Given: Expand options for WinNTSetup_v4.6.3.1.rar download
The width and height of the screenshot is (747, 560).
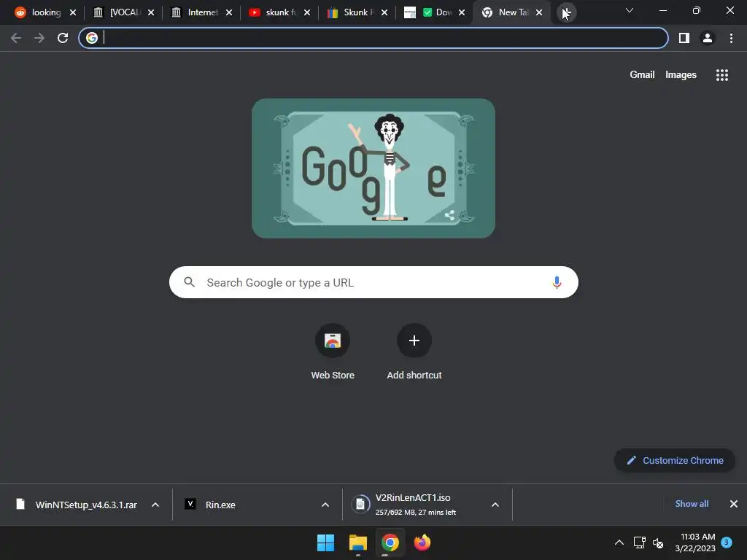Looking at the screenshot, I should click(x=155, y=505).
